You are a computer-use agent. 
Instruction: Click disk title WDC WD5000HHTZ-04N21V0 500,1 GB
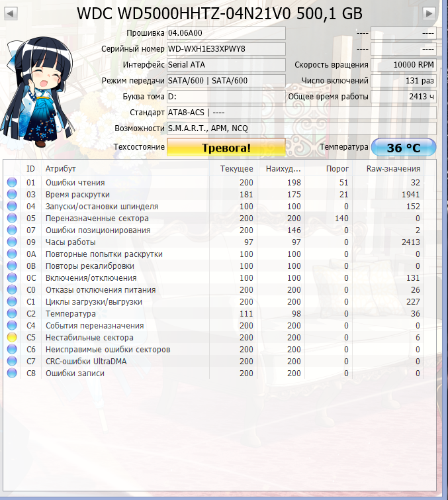coord(220,13)
